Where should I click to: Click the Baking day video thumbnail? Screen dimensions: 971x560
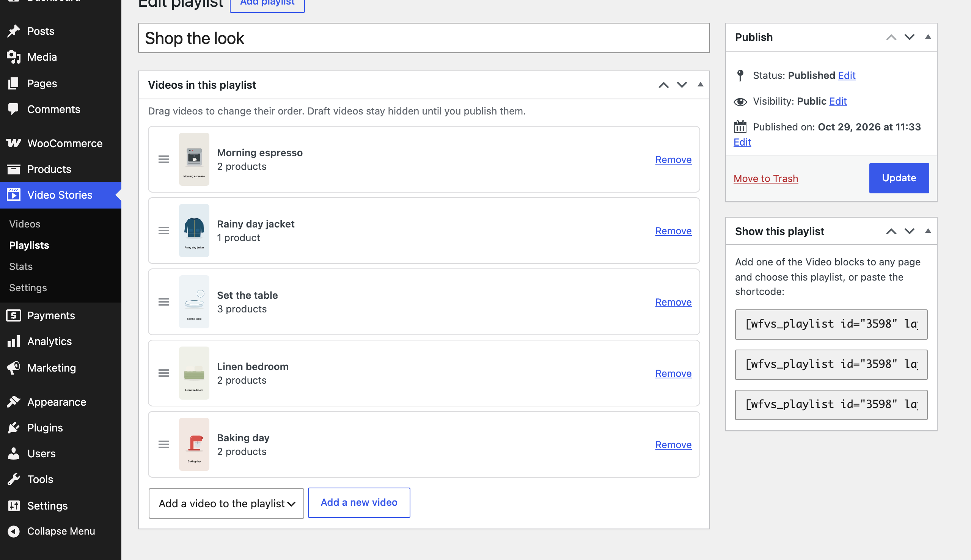194,444
